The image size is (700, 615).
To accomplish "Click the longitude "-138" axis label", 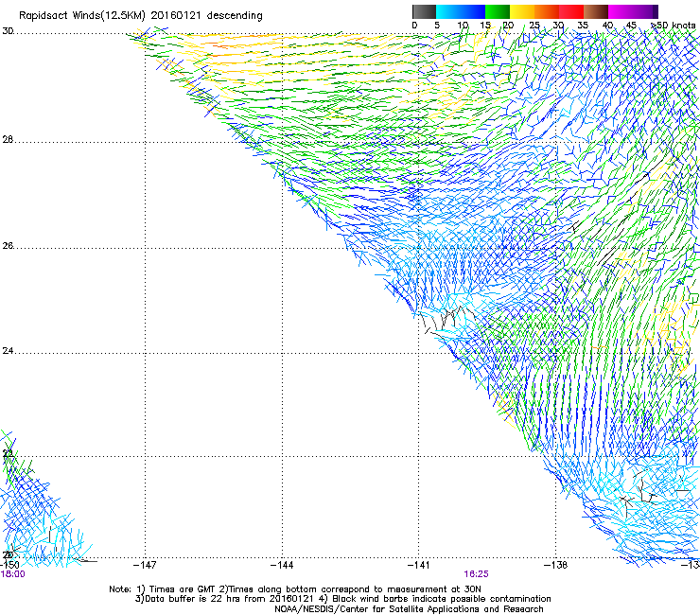I will click(556, 565).
